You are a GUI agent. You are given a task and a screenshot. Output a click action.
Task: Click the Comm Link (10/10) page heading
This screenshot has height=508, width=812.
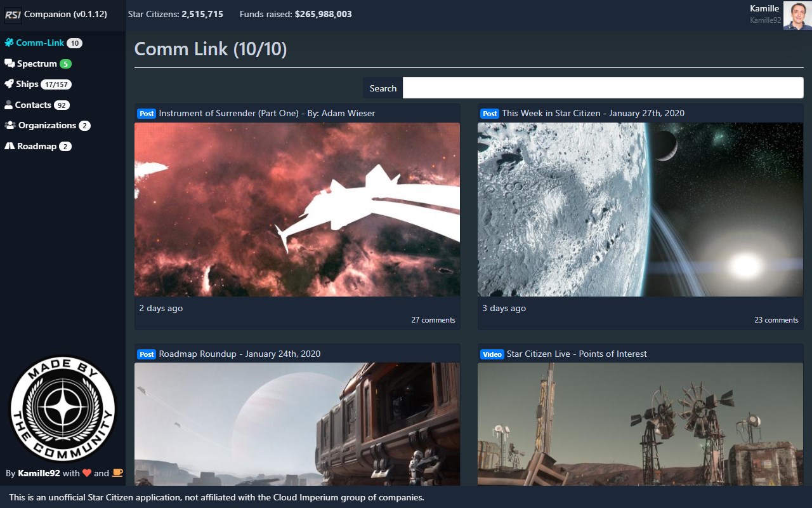pyautogui.click(x=211, y=49)
